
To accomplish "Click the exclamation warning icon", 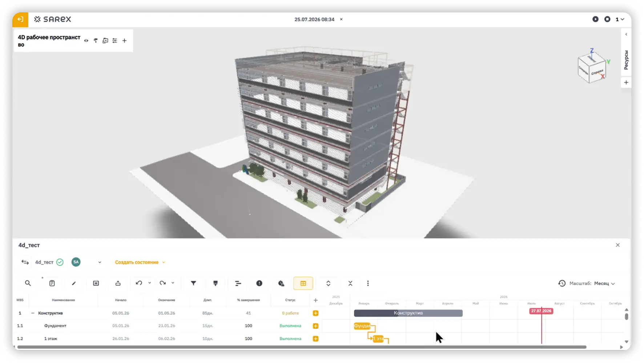I will pos(259,283).
